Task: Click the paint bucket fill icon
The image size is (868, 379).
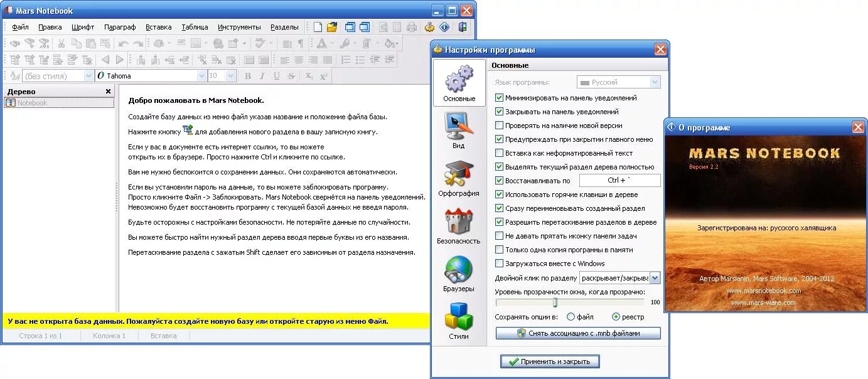Action: click(390, 43)
